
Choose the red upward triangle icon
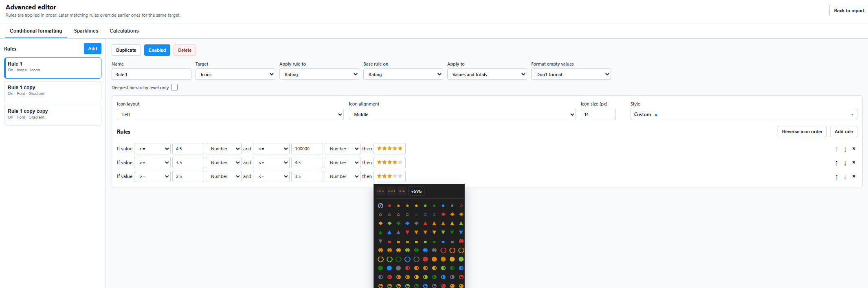tap(425, 223)
